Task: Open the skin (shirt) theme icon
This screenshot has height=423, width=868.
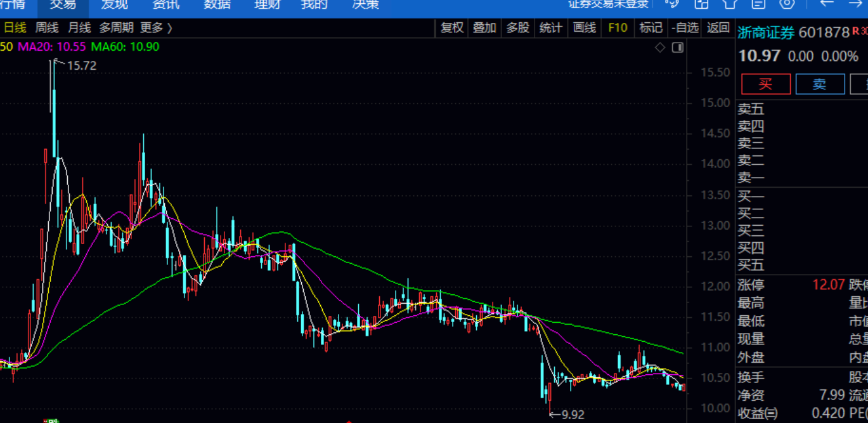Action: click(730, 3)
